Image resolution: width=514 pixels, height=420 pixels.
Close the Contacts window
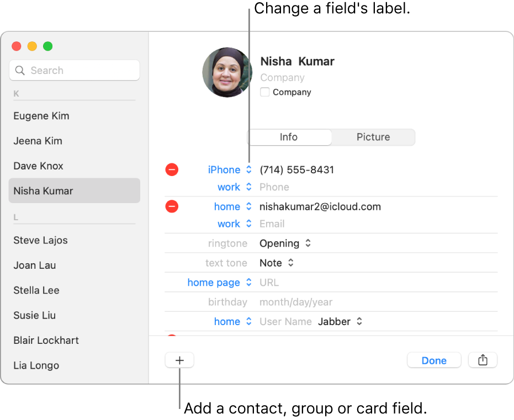coord(17,46)
